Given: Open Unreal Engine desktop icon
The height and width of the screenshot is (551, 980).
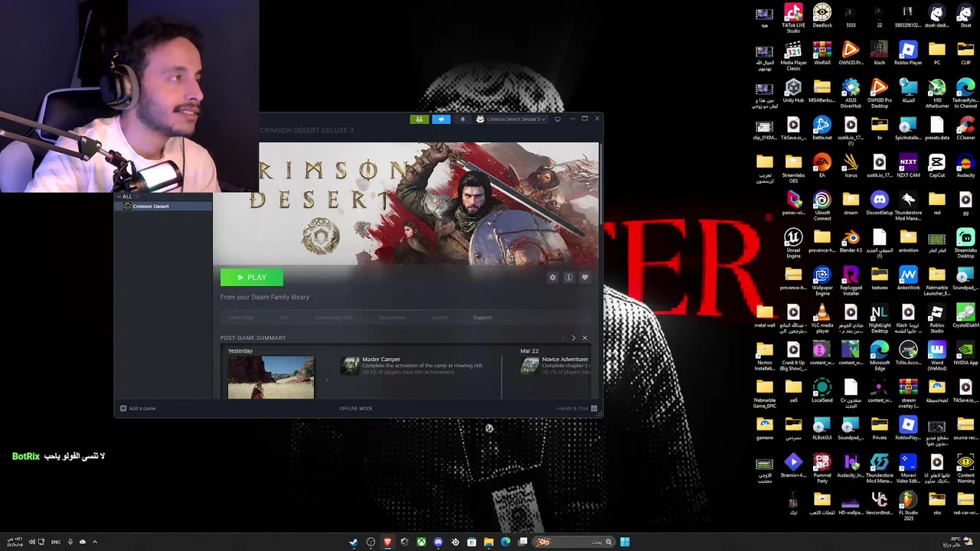Looking at the screenshot, I should coord(793,244).
